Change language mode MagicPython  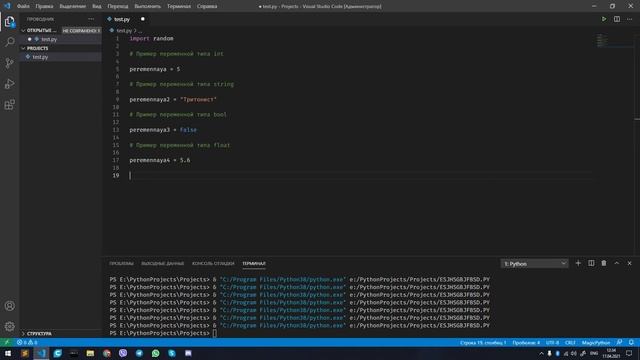(596, 342)
